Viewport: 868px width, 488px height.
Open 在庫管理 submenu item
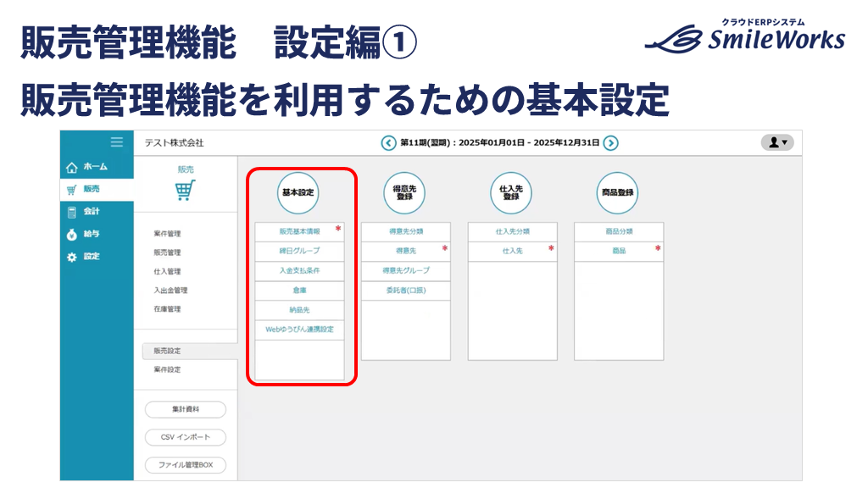coord(167,308)
